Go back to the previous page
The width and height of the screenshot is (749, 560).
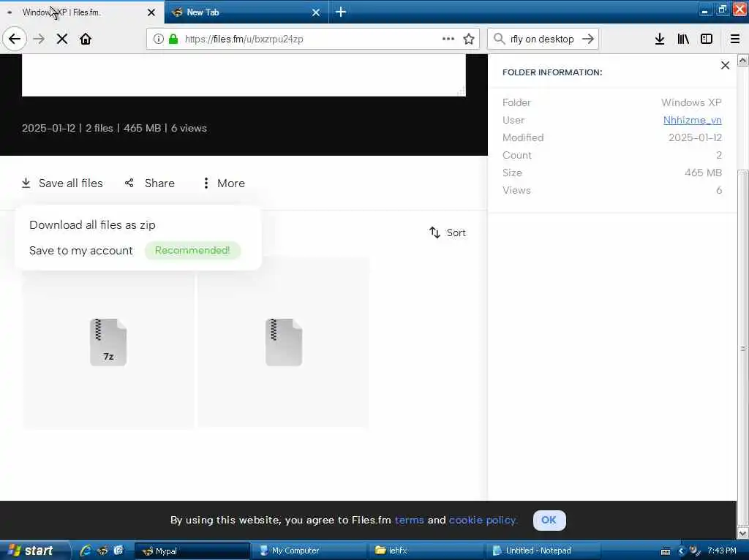click(15, 39)
